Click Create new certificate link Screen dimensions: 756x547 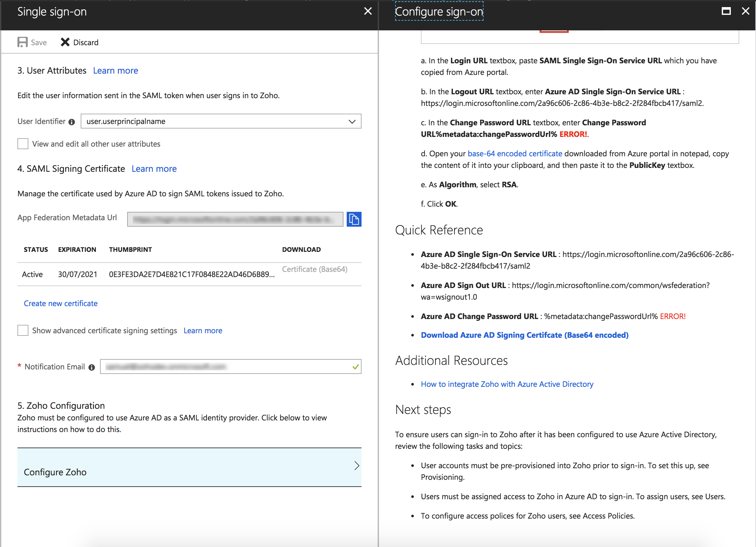click(x=61, y=304)
